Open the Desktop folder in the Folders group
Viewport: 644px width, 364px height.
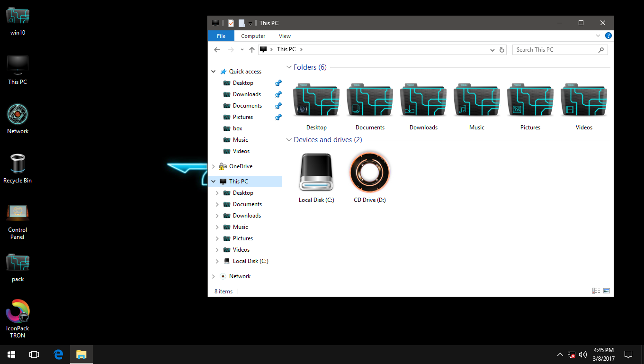(316, 108)
